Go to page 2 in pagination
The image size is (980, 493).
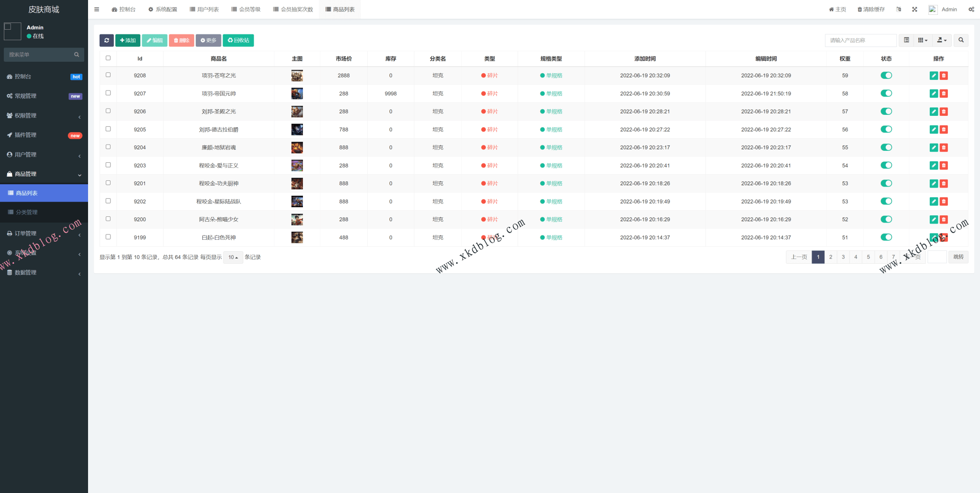831,257
